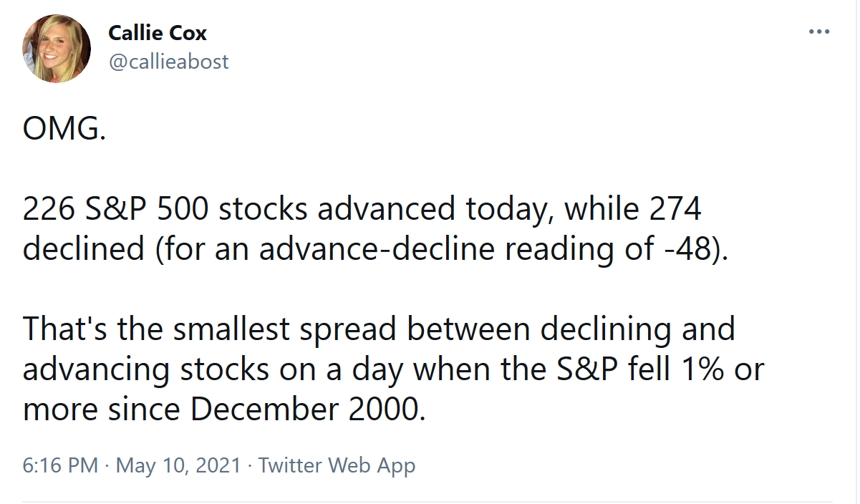The height and width of the screenshot is (504, 860).
Task: Open the three-dot more options menu
Action: (x=818, y=32)
